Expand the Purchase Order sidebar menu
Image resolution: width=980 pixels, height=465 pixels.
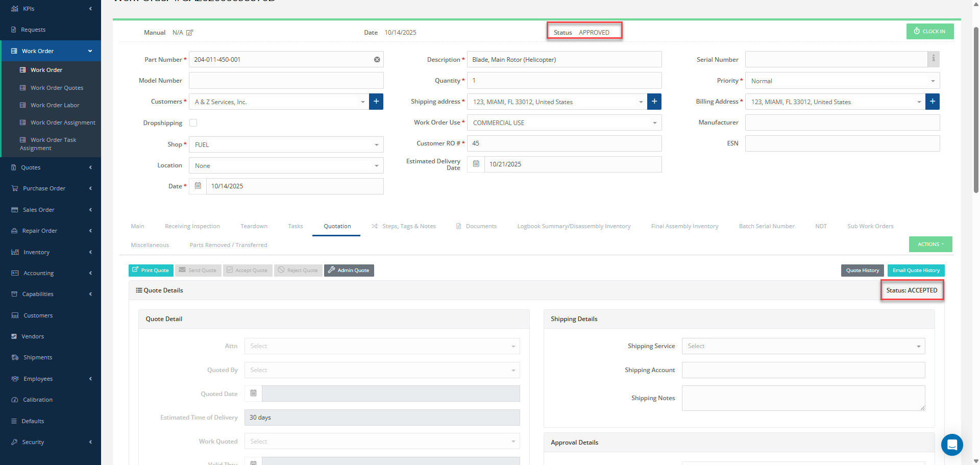tap(51, 188)
